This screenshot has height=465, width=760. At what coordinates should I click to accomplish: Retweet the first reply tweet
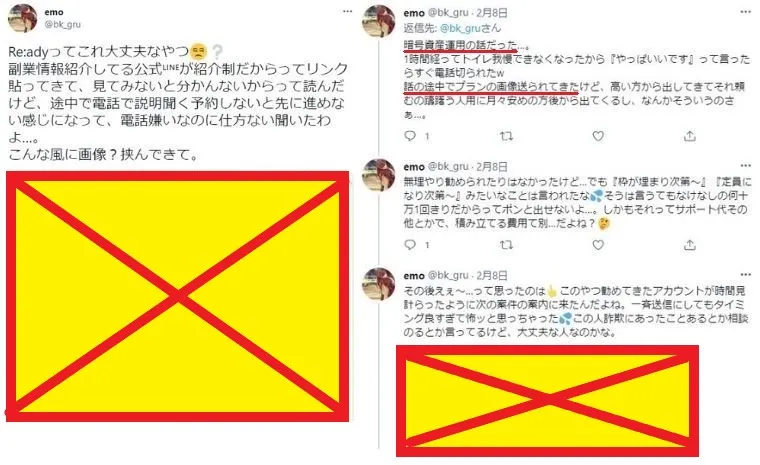(506, 136)
